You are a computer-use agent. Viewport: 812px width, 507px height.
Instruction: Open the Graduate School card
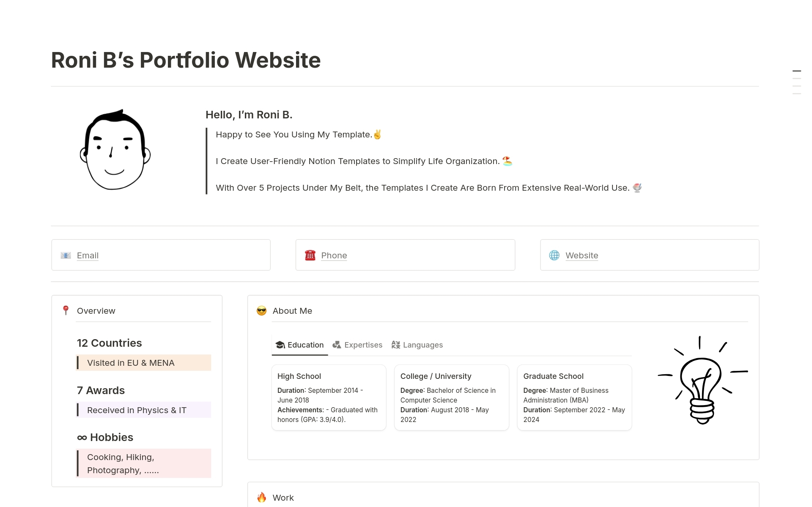[x=574, y=397]
